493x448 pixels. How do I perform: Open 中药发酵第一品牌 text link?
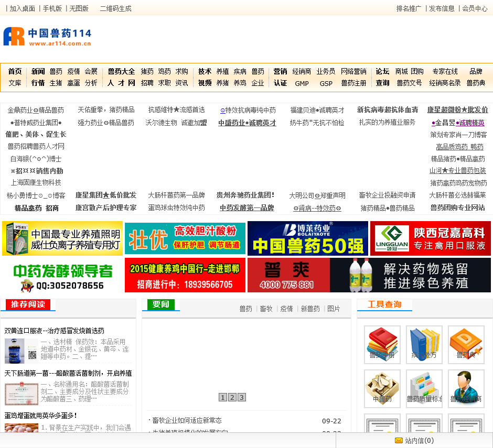pyautogui.click(x=247, y=208)
